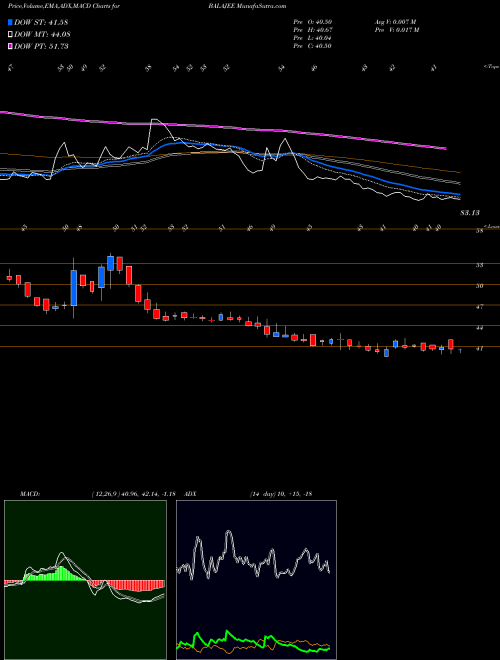Click the 44 price axis label
The width and height of the screenshot is (500, 660).
pyautogui.click(x=479, y=327)
